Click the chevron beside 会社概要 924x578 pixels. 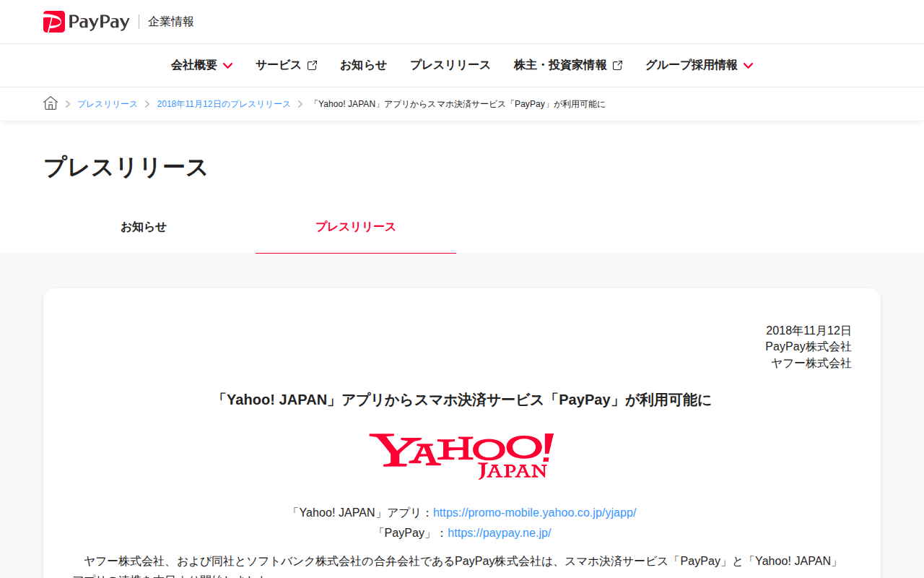[x=227, y=66]
